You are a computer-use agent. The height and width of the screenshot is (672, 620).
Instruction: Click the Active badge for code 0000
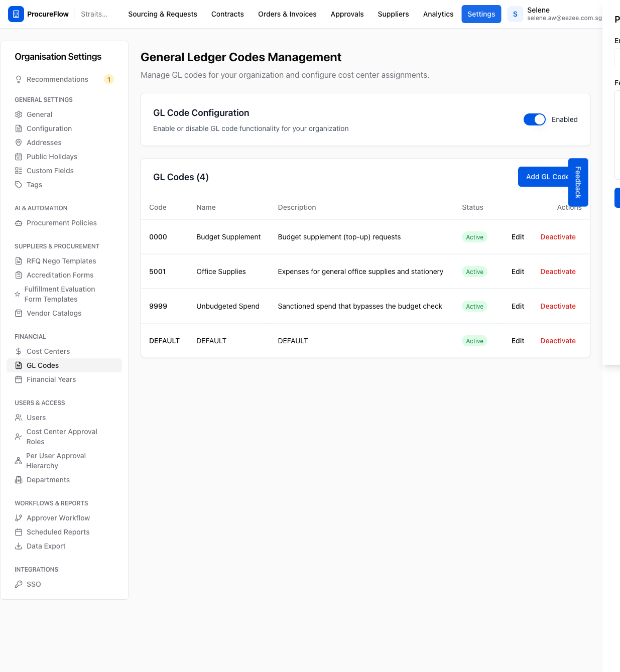(474, 237)
